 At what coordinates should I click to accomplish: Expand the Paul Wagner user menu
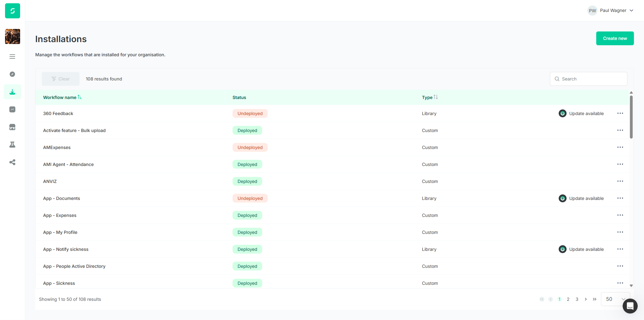(x=610, y=10)
